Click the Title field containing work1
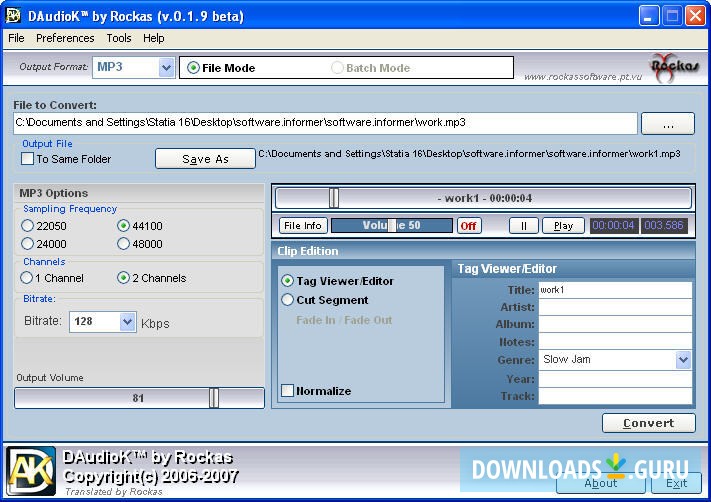 pyautogui.click(x=615, y=290)
